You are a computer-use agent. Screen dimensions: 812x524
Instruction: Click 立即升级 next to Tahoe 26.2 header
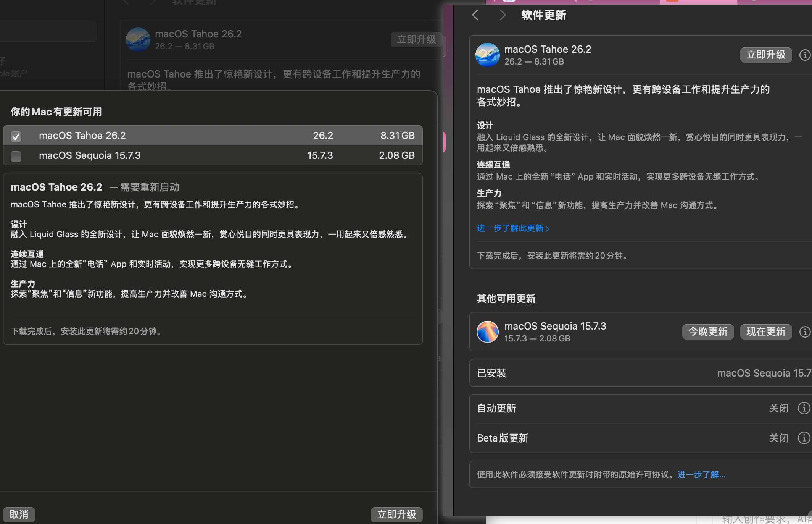pos(765,55)
